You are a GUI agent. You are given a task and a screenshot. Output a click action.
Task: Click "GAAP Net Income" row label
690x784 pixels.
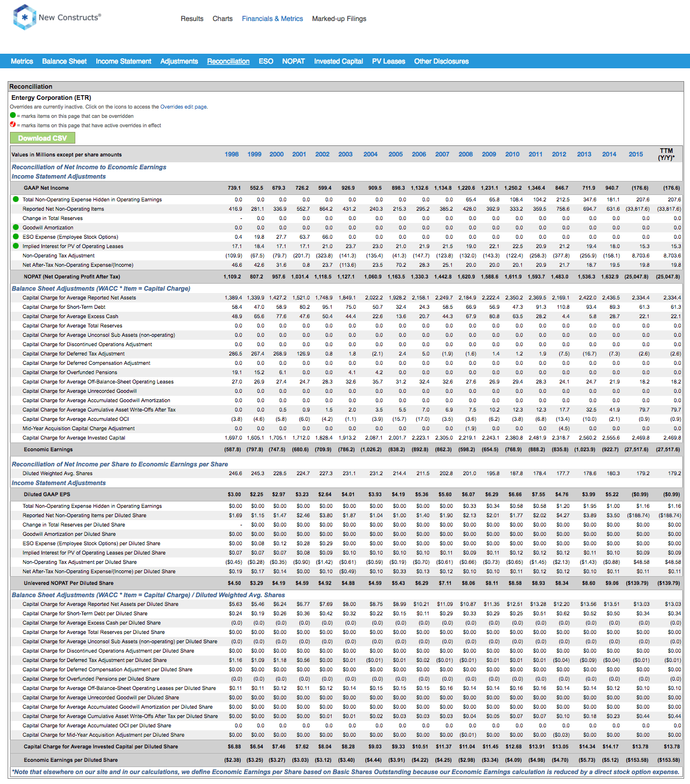(46, 188)
